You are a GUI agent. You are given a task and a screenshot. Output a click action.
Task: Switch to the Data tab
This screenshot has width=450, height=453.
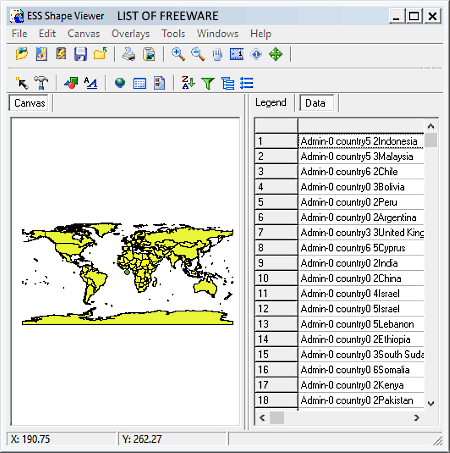point(315,103)
